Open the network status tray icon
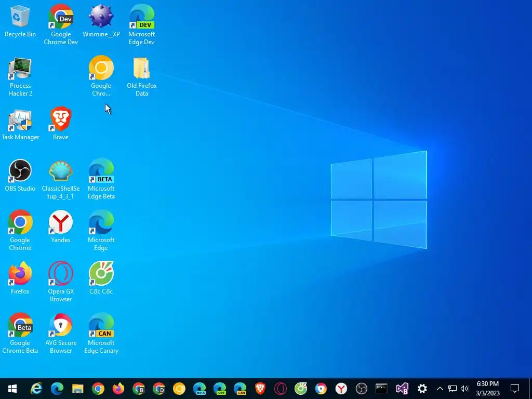Image resolution: width=532 pixels, height=399 pixels. [x=453, y=389]
